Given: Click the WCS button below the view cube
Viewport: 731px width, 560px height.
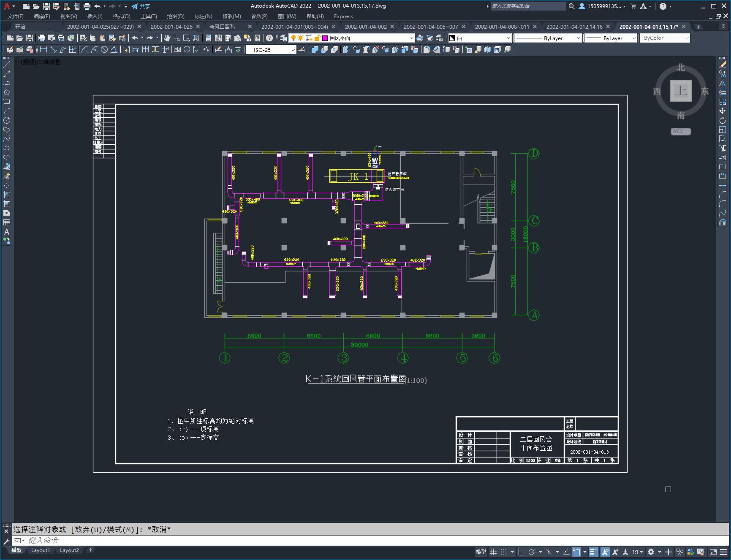Looking at the screenshot, I should coord(681,131).
